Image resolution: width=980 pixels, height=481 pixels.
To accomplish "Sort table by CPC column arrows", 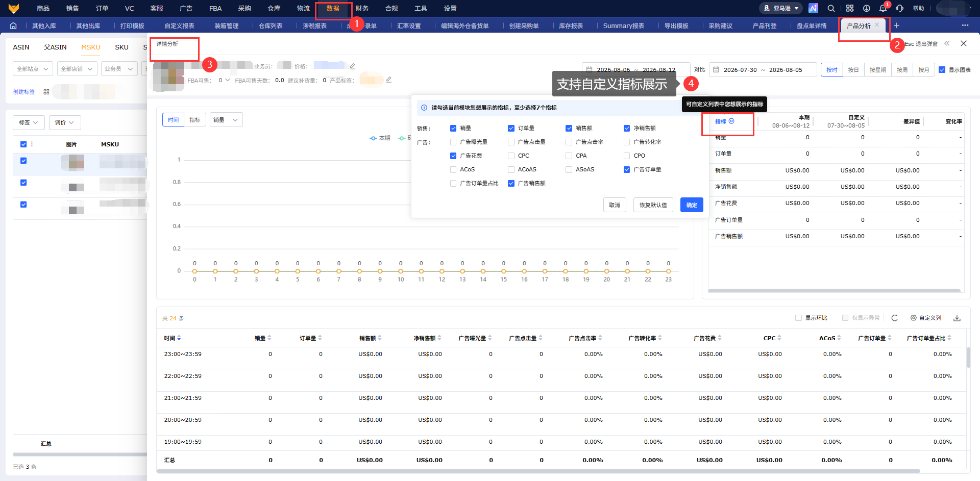I will tap(779, 338).
